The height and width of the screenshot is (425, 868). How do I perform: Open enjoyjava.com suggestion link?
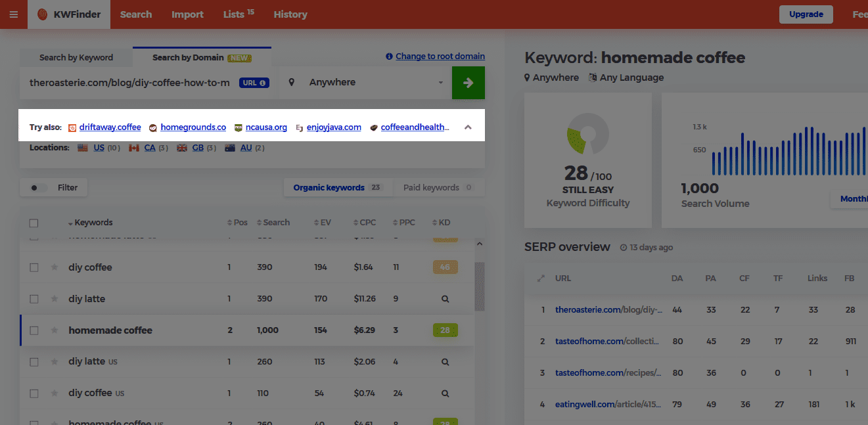pos(334,127)
